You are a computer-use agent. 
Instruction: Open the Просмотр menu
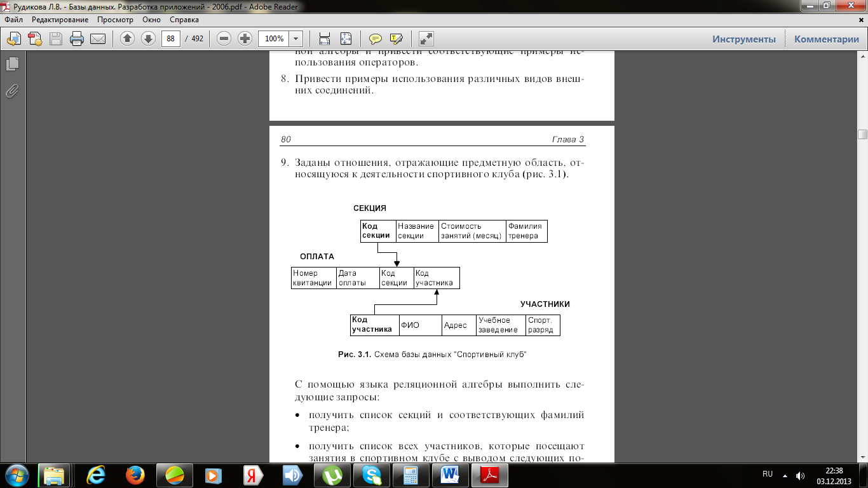pyautogui.click(x=115, y=20)
